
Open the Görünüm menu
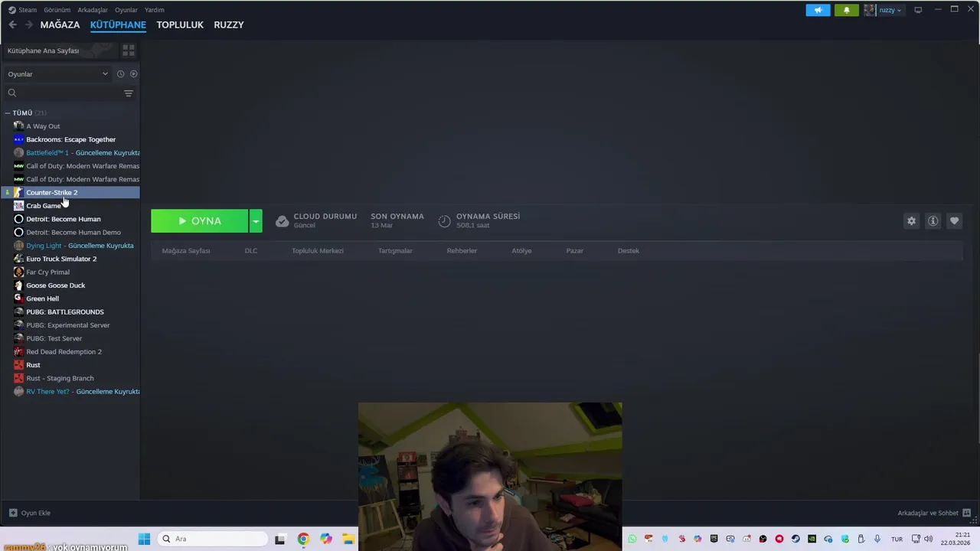tap(57, 10)
